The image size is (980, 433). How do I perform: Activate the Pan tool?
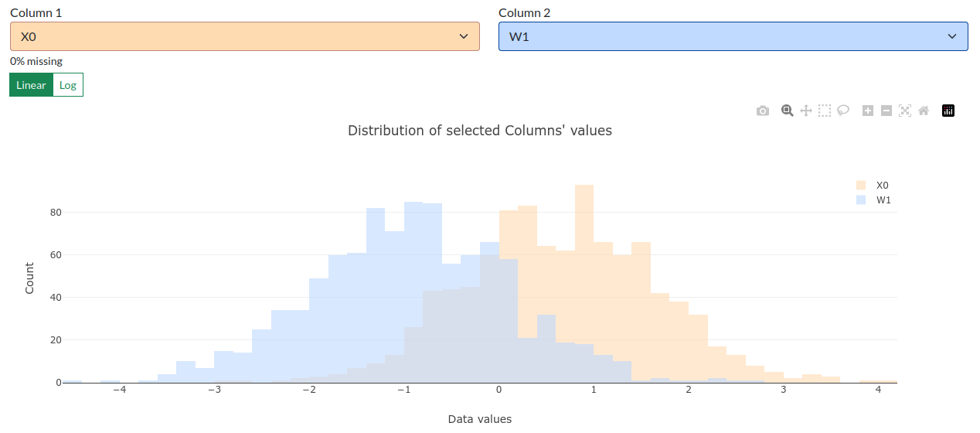pyautogui.click(x=805, y=111)
